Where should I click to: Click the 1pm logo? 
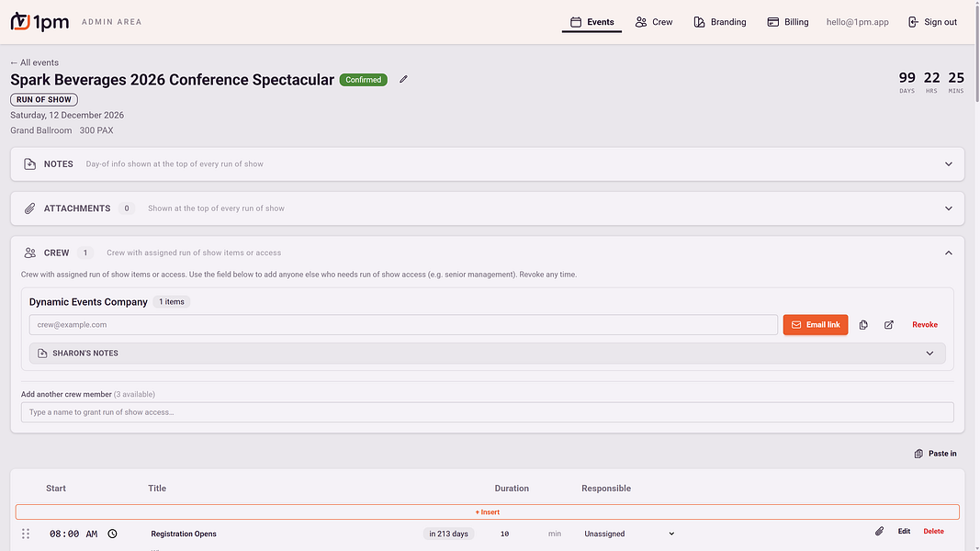(x=39, y=22)
